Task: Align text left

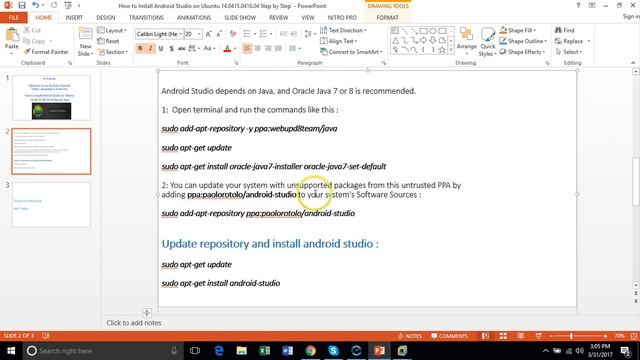Action: click(247, 49)
